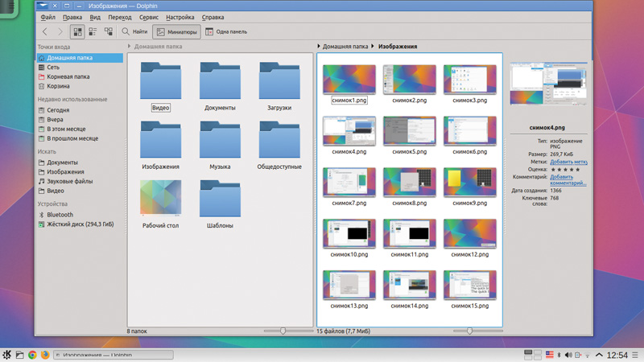Open the Вид menu
The image size is (644, 362).
tap(95, 17)
